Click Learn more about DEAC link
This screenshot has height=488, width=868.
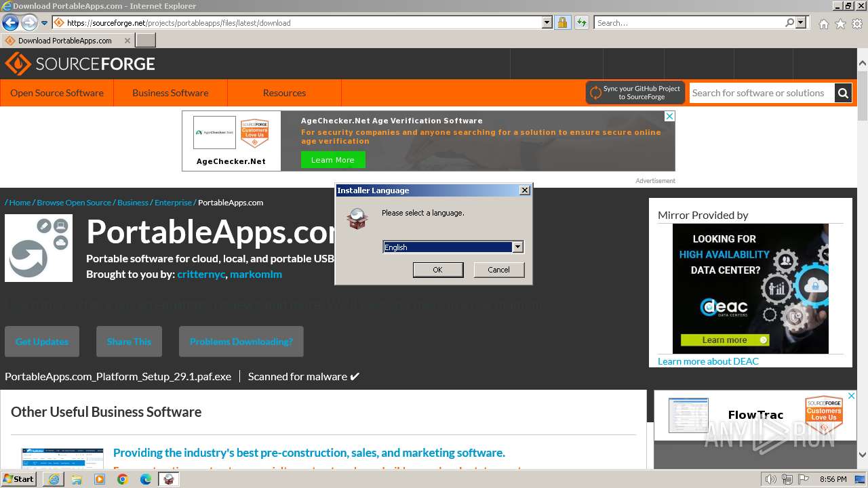[708, 361]
